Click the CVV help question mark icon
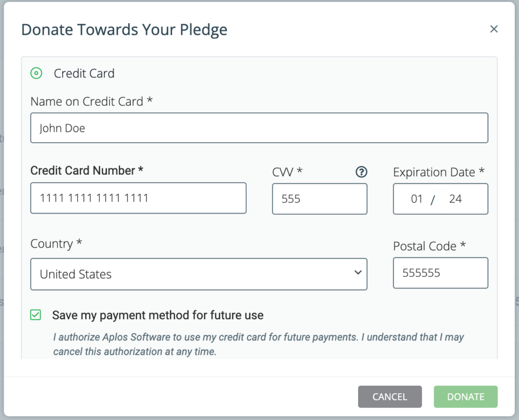The height and width of the screenshot is (420, 519). click(361, 172)
